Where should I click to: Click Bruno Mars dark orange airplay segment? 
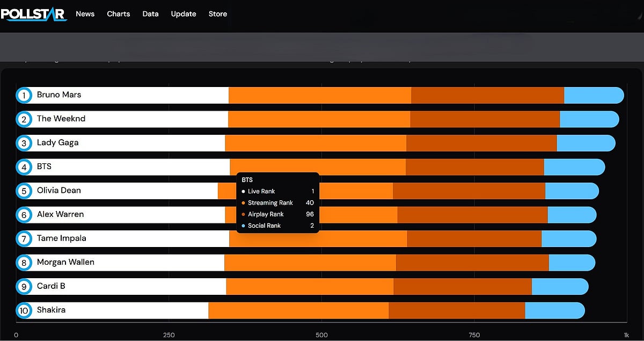pyautogui.click(x=487, y=95)
